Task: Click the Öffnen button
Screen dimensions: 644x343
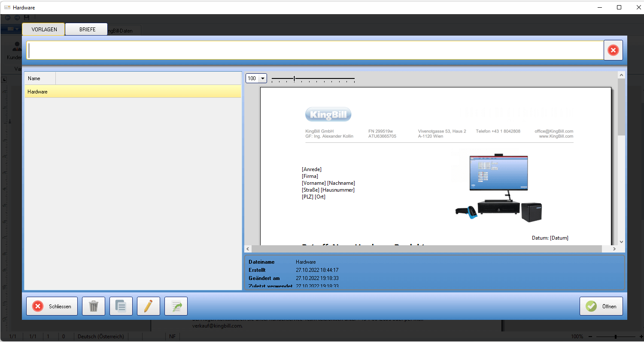Action: tap(601, 306)
